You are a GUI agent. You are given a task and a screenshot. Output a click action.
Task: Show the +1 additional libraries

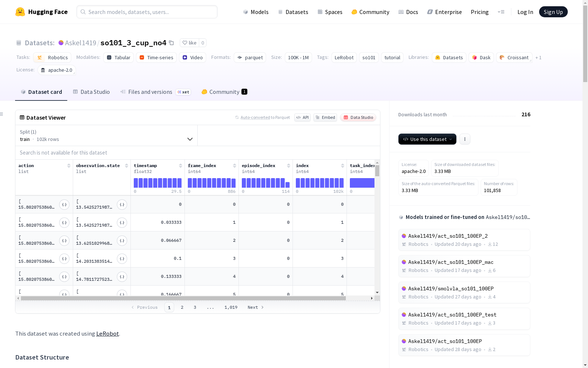(538, 57)
